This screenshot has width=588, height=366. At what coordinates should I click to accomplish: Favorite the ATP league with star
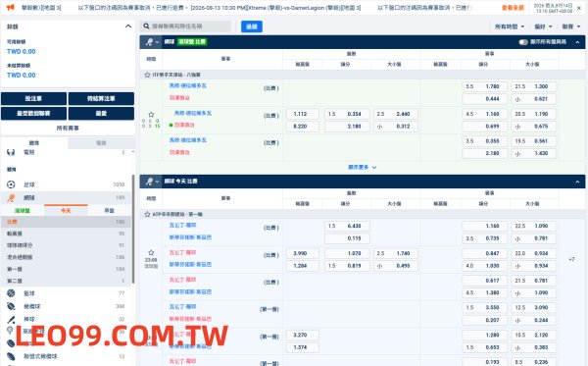(147, 214)
